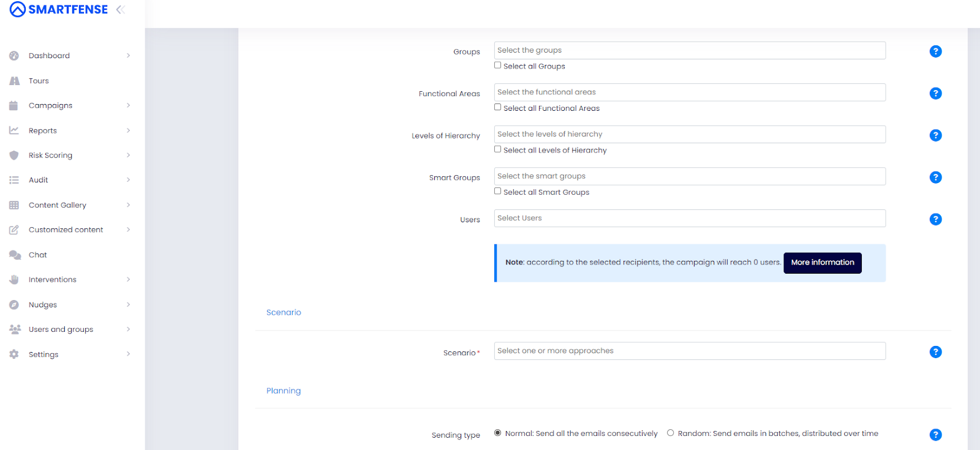The width and height of the screenshot is (980, 450).
Task: Expand the Content Gallery menu chevron
Action: pyautogui.click(x=129, y=205)
